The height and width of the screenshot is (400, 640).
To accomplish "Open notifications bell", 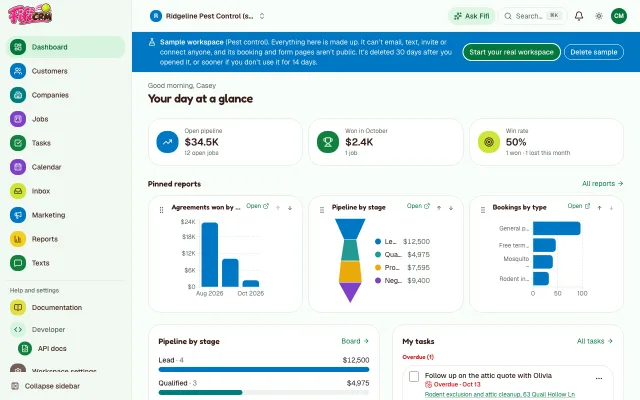I will (579, 16).
